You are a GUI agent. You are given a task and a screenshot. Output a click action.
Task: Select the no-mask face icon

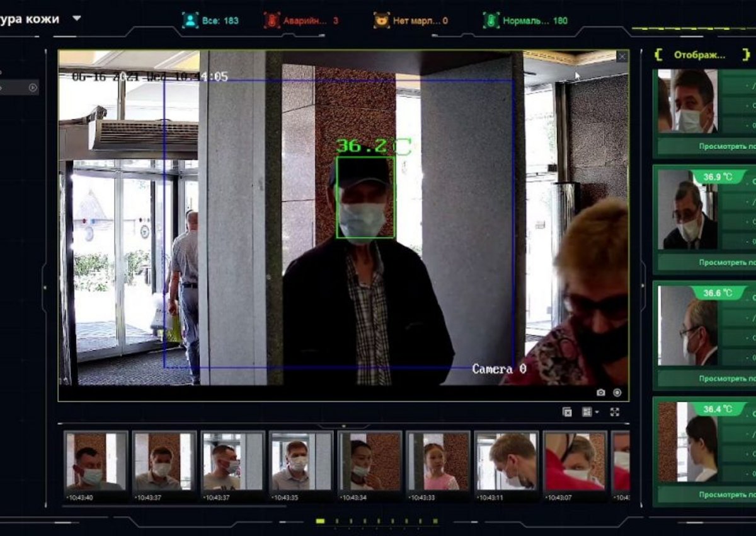coord(381,20)
